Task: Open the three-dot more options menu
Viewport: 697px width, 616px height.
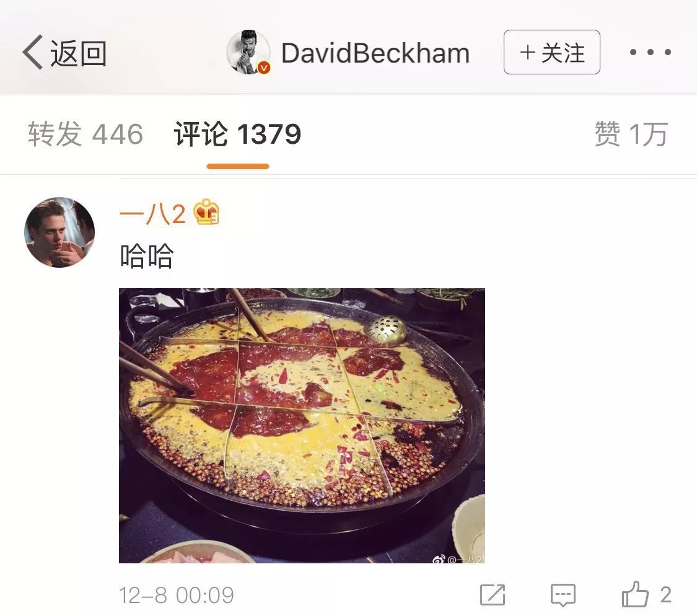Action: (x=651, y=52)
